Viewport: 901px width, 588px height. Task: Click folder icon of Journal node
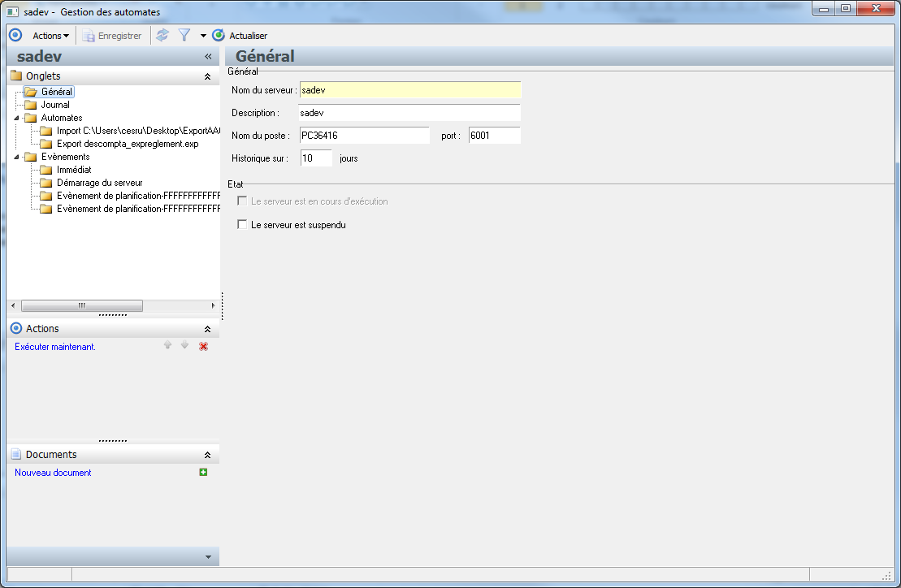tap(30, 105)
